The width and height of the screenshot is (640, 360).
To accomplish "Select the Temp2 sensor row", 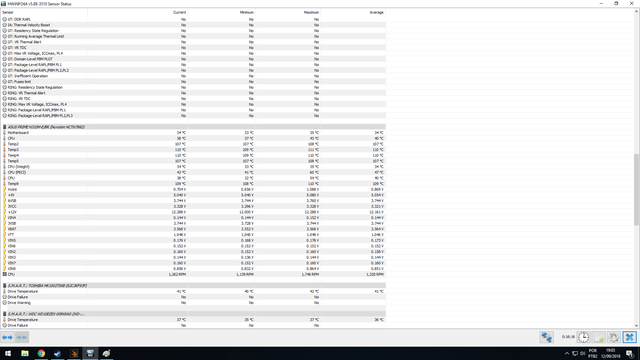I will pos(193,144).
